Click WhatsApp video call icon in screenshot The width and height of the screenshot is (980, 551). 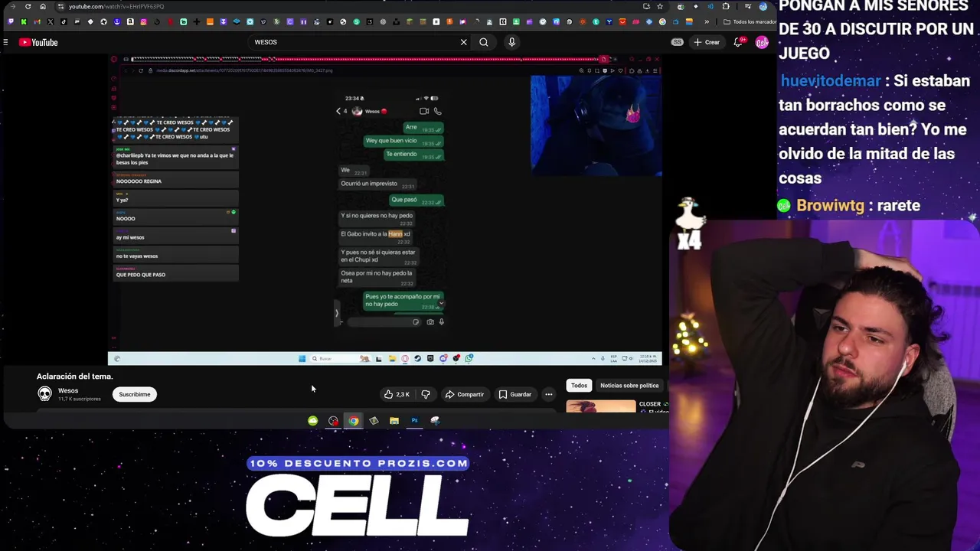[x=424, y=111]
